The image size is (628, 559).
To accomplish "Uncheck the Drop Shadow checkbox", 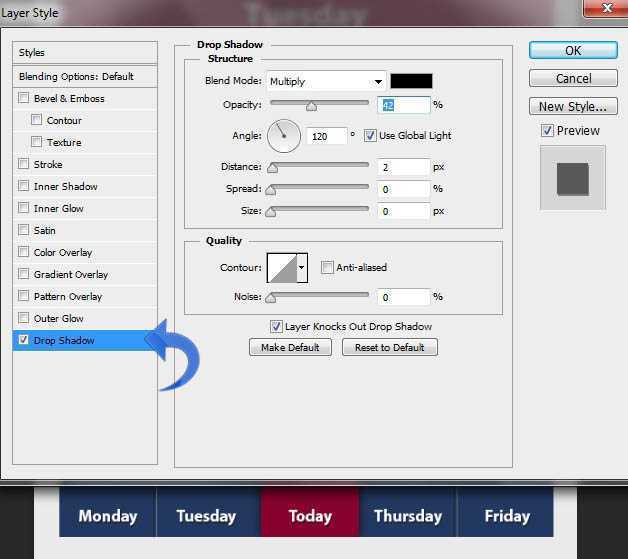I will (x=24, y=340).
